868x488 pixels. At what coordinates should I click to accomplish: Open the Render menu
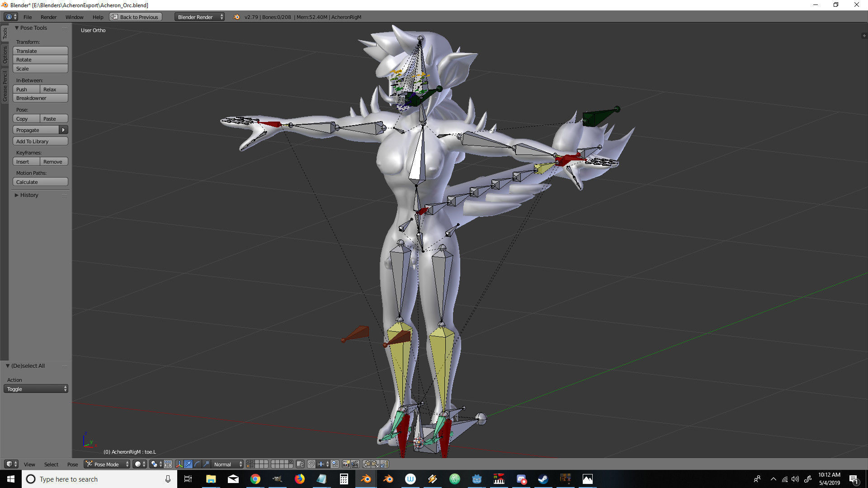[x=48, y=17]
